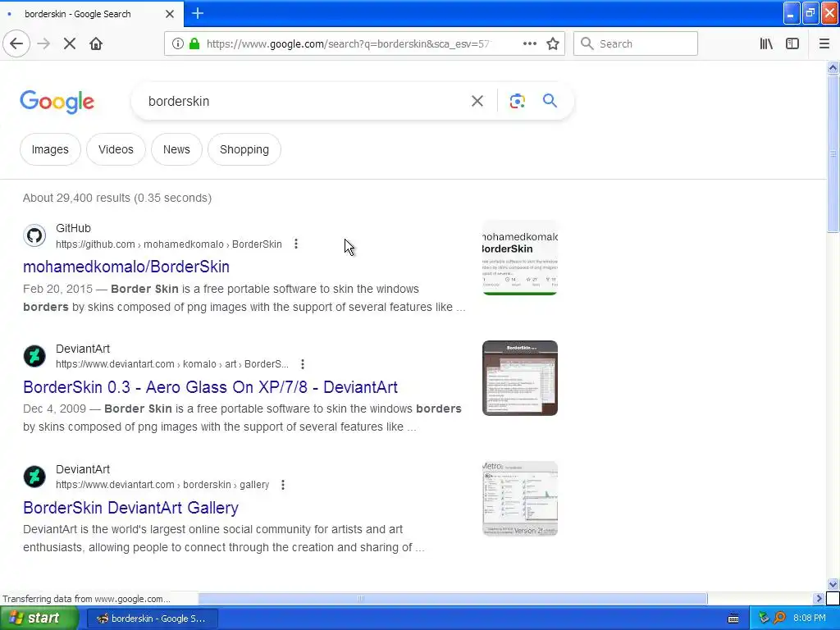The image size is (840, 630).
Task: Click the blue Google search magnifier
Action: pos(550,101)
